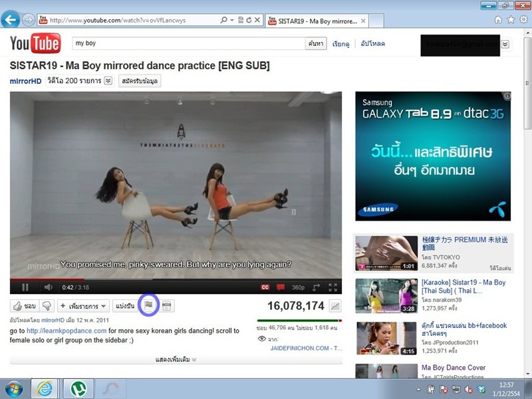Toggle video annotations speech bubble

point(281,287)
